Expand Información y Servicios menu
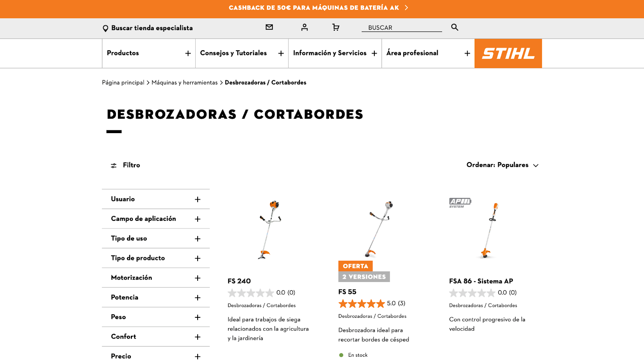Viewport: 644px width, 364px height. pyautogui.click(x=335, y=53)
